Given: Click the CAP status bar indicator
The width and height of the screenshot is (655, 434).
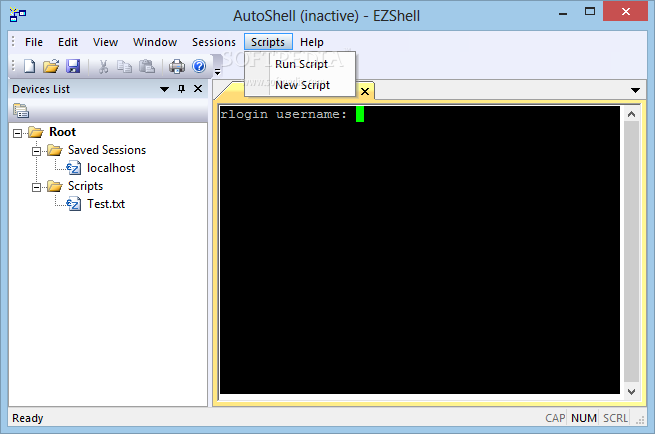Looking at the screenshot, I should (x=555, y=418).
